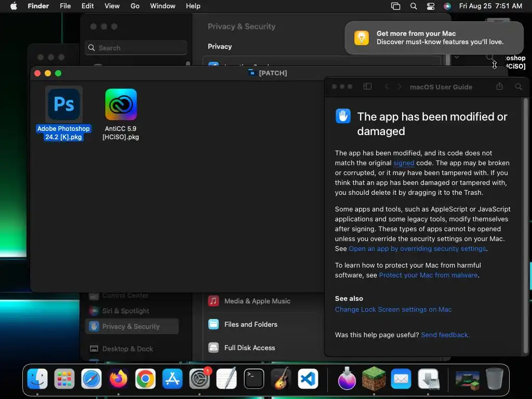Open the disk installer icon in the Dock
This screenshot has width=532, height=399.
(428, 379)
